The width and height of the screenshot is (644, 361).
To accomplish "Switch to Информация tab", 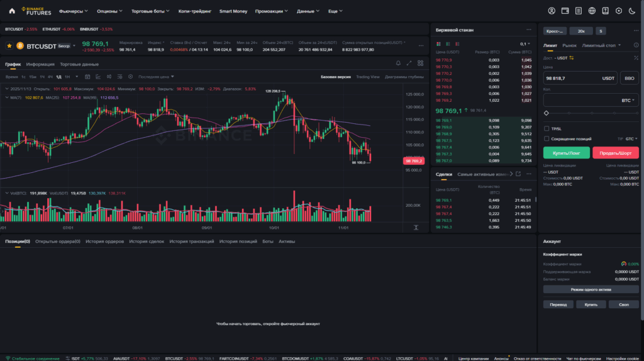I will [40, 64].
